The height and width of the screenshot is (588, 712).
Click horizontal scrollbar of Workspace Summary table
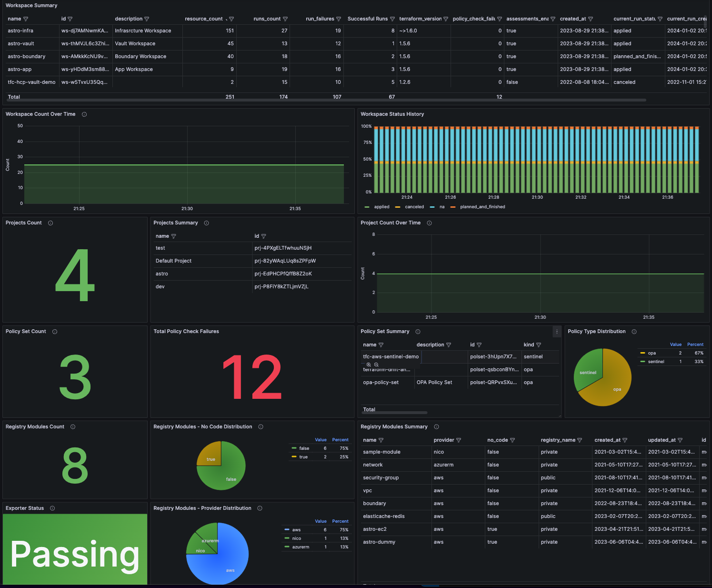(x=326, y=100)
